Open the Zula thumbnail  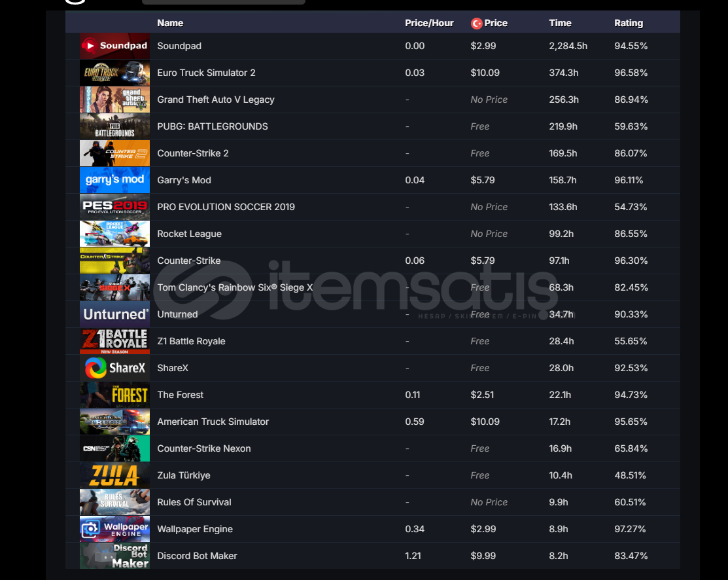114,475
